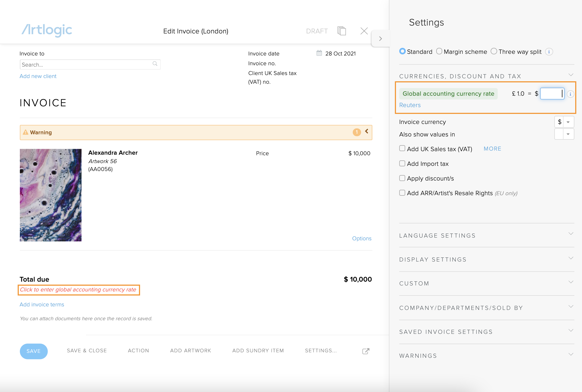Open the ACTION menu
This screenshot has height=392, width=582.
tap(138, 351)
